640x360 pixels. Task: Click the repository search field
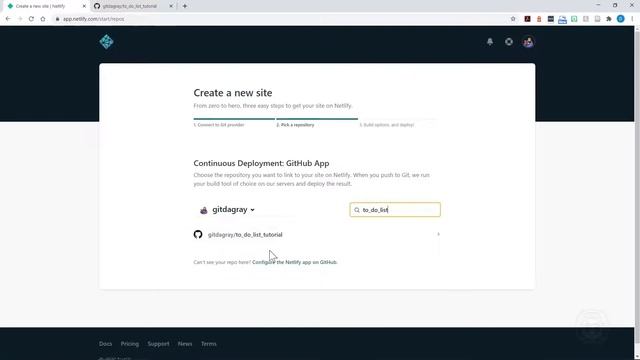click(x=395, y=210)
